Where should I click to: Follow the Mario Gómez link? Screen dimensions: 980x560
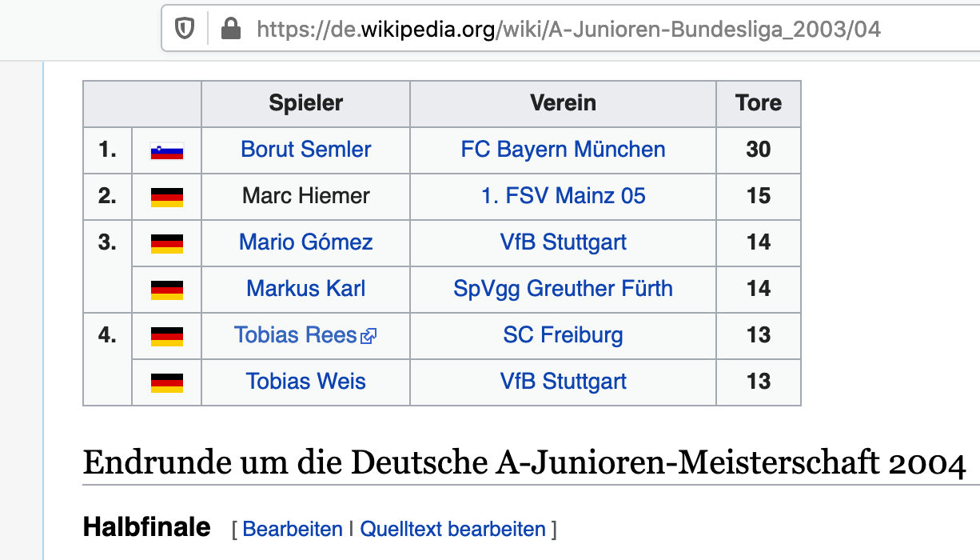(x=306, y=242)
